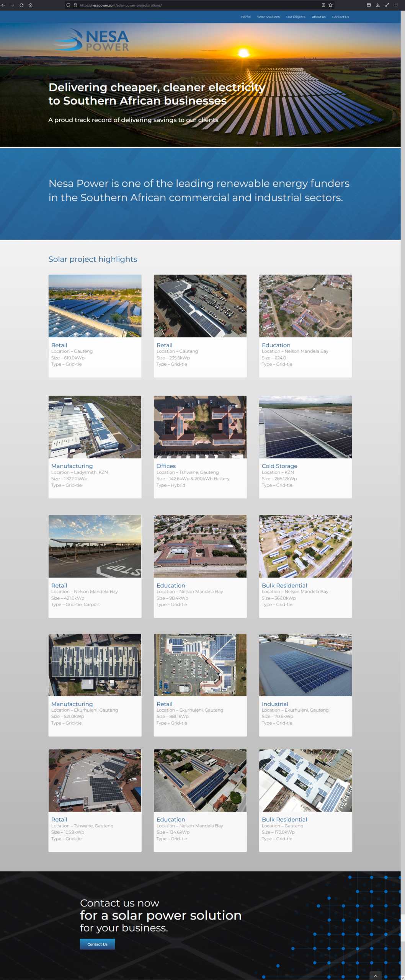Screen dimensions: 405x980
Task: Toggle reader view icon in address bar
Action: click(x=323, y=5)
